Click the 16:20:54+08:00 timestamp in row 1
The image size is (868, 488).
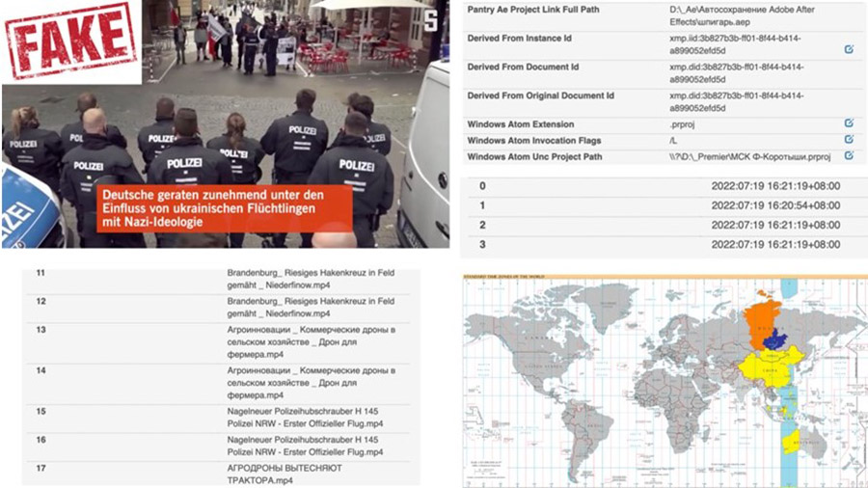point(775,205)
